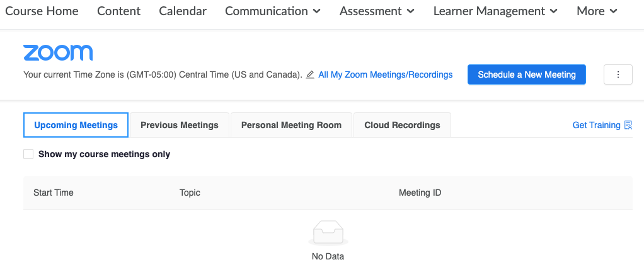Image resolution: width=644 pixels, height=267 pixels.
Task: Select the Upcoming Meetings tab
Action: 76,125
